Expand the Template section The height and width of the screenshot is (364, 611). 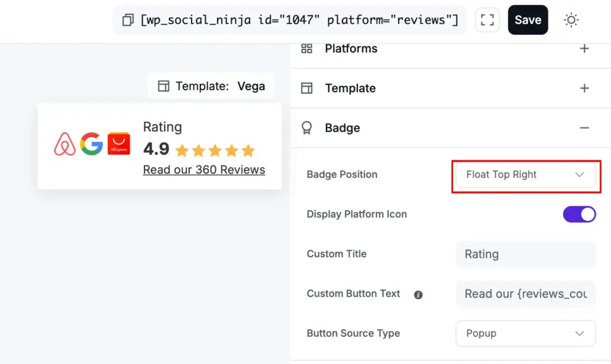584,88
